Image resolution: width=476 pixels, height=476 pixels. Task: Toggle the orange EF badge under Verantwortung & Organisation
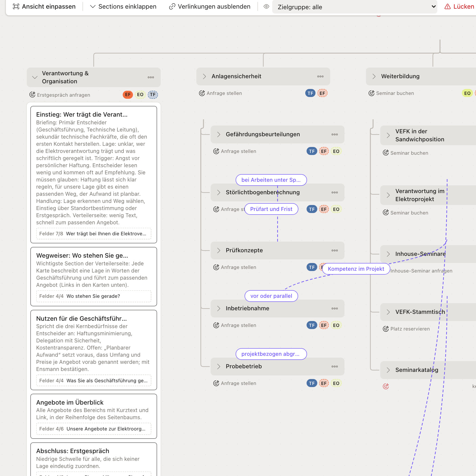[128, 95]
